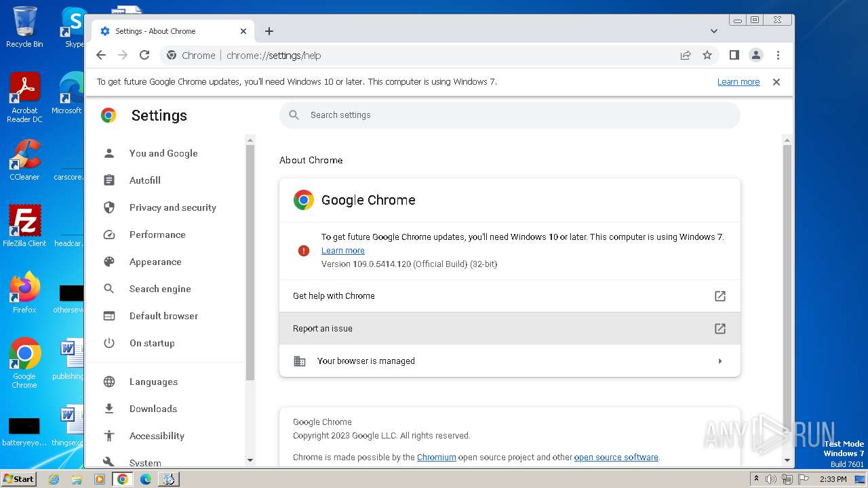Reload the Chrome settings page
Screen dimensions: 868x488
144,56
